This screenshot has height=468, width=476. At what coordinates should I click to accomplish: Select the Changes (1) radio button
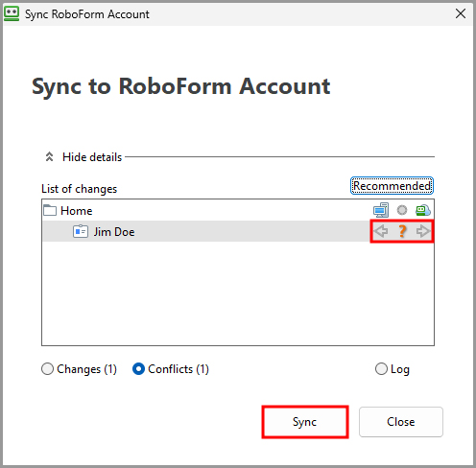[47, 369]
